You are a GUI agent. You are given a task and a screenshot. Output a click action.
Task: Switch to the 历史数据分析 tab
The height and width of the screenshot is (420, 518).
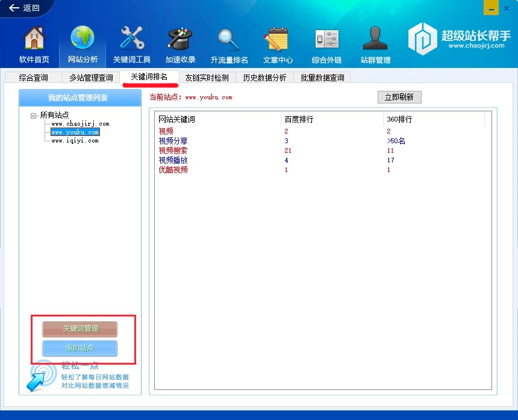click(264, 78)
